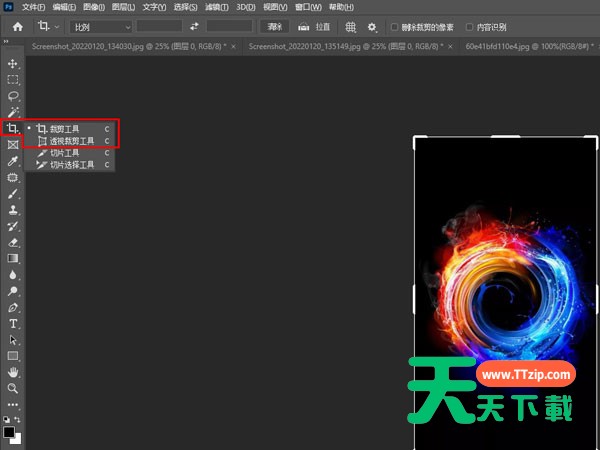Select the Move tool
Image resolution: width=600 pixels, height=450 pixels.
click(x=13, y=64)
